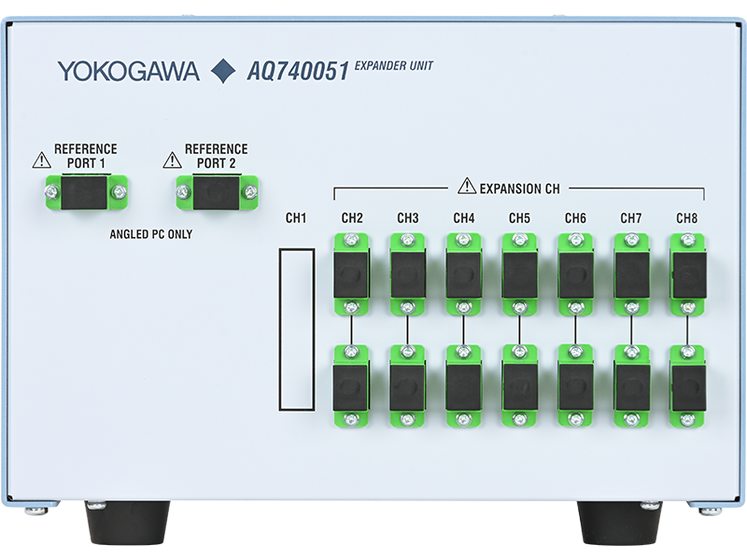
Task: Select the upper CH4 connector
Action: (463, 273)
